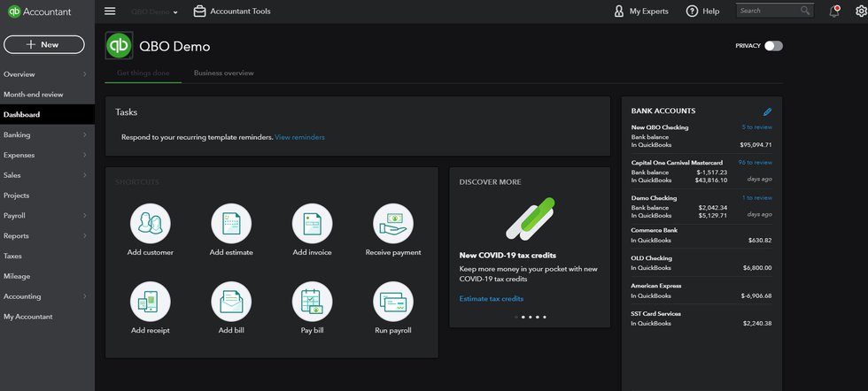Open Taxes in the left navigation
The image size is (868, 391).
click(x=12, y=256)
